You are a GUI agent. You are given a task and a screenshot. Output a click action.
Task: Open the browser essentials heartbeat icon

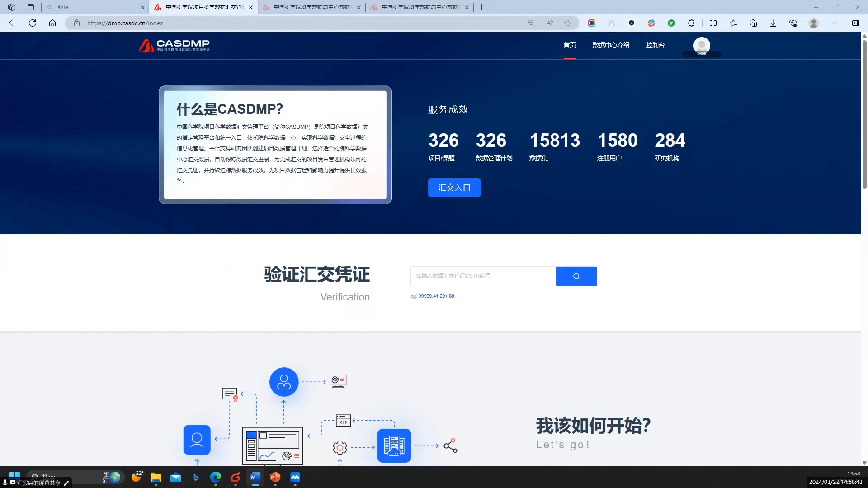(793, 23)
